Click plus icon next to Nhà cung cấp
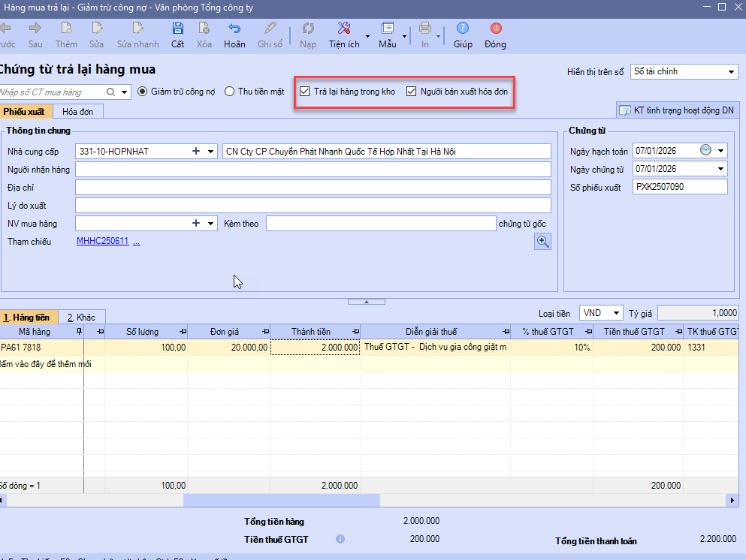This screenshot has width=746, height=560. pyautogui.click(x=196, y=152)
